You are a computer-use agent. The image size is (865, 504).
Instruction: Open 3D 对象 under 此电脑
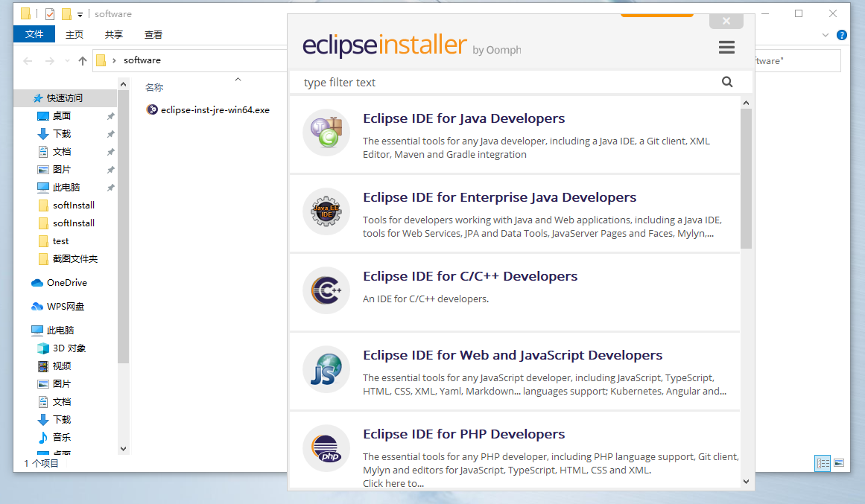tap(69, 348)
